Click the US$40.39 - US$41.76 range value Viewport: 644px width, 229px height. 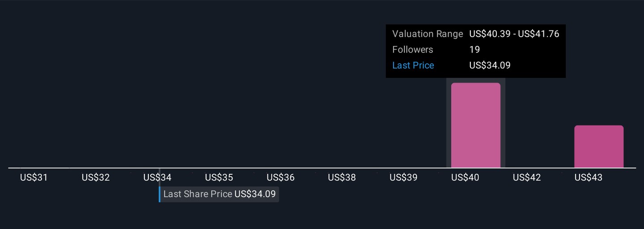coord(514,34)
